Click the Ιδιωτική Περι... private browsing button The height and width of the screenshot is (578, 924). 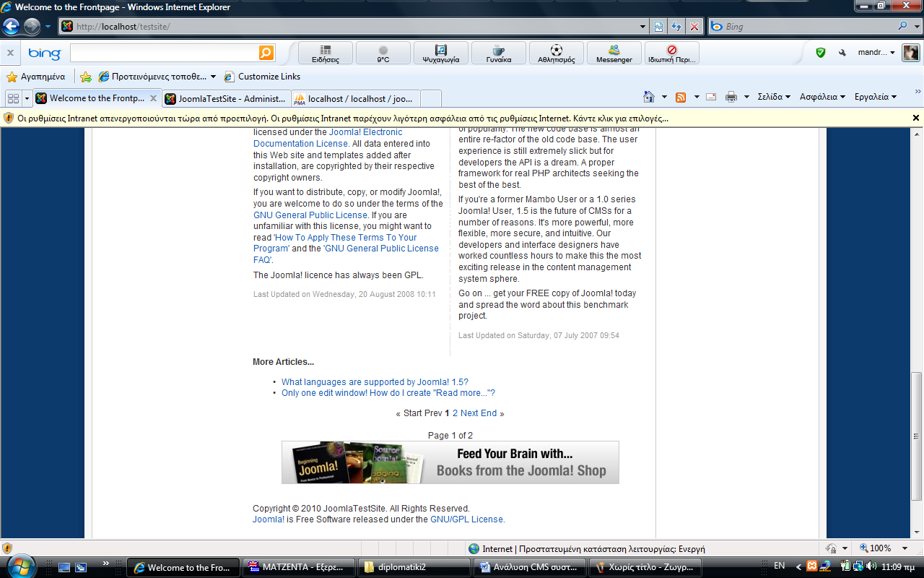tap(672, 53)
